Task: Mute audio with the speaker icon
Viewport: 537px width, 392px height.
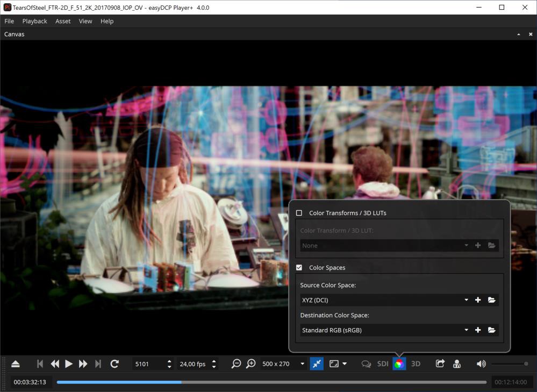Action: (481, 364)
